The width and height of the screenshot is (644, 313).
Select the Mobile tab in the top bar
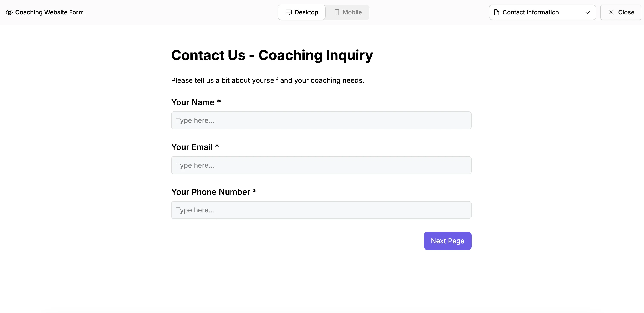coord(348,12)
